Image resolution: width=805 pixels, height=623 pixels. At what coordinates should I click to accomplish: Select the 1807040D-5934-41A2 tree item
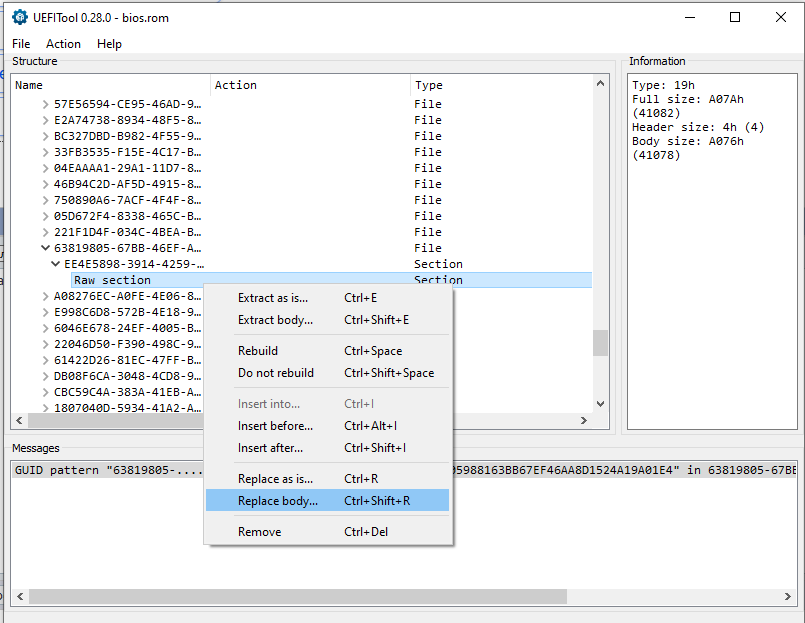(x=127, y=408)
